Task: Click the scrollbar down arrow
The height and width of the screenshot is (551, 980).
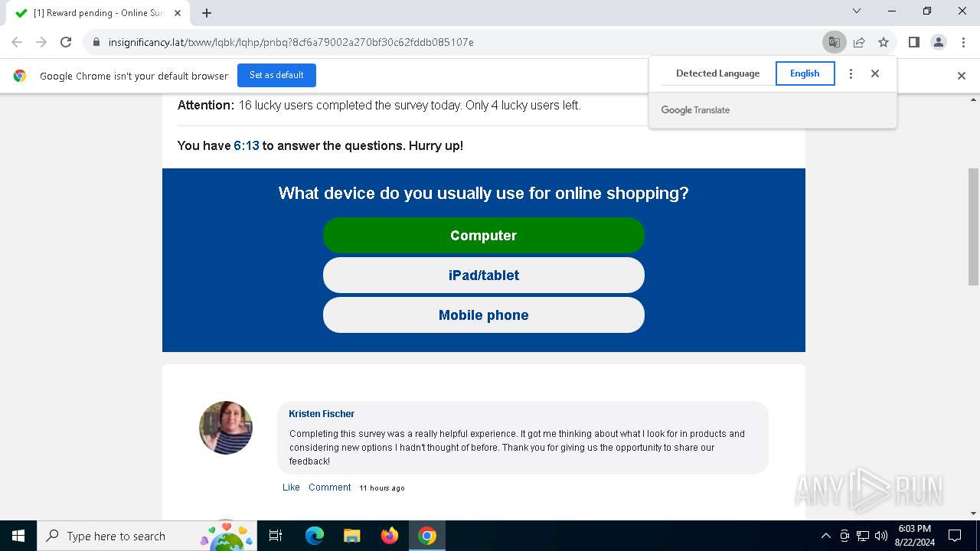Action: click(974, 514)
